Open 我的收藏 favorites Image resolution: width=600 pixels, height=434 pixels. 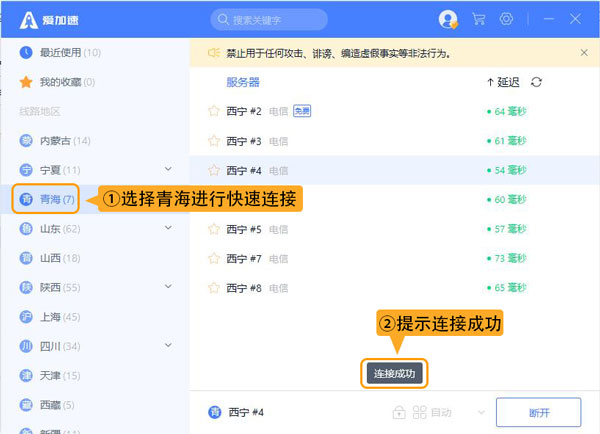tap(57, 82)
